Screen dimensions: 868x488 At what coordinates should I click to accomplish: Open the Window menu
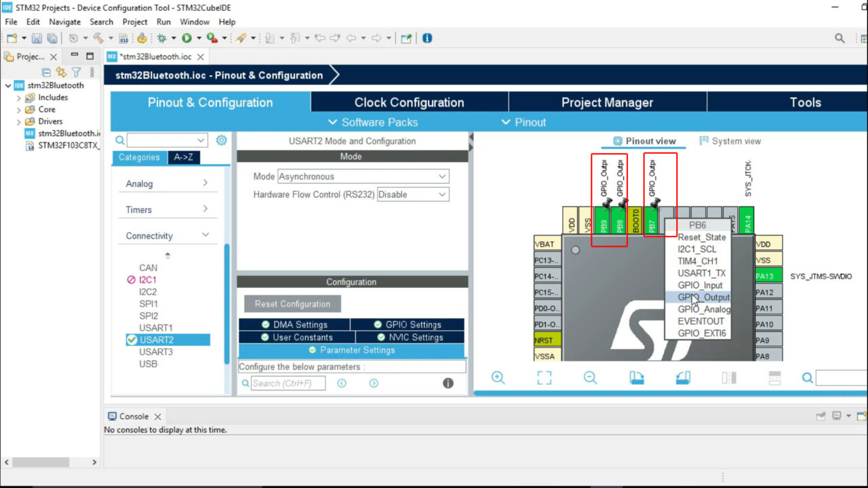click(x=195, y=22)
